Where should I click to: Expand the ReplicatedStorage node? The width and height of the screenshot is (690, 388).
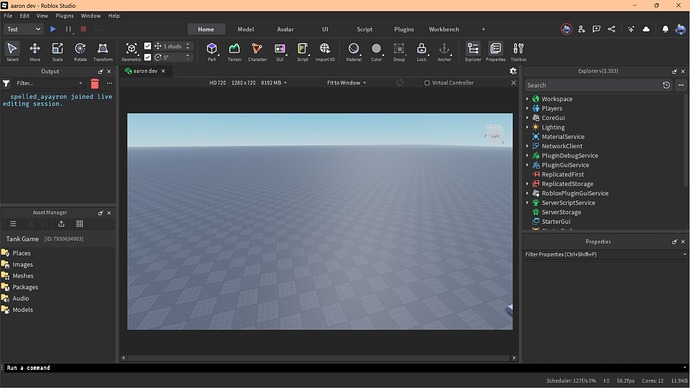point(527,184)
